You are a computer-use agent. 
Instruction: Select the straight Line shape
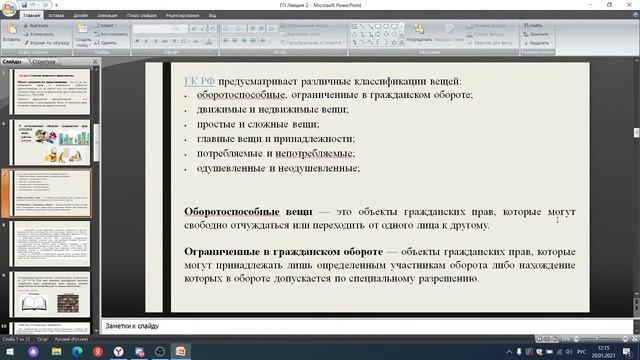point(362,27)
